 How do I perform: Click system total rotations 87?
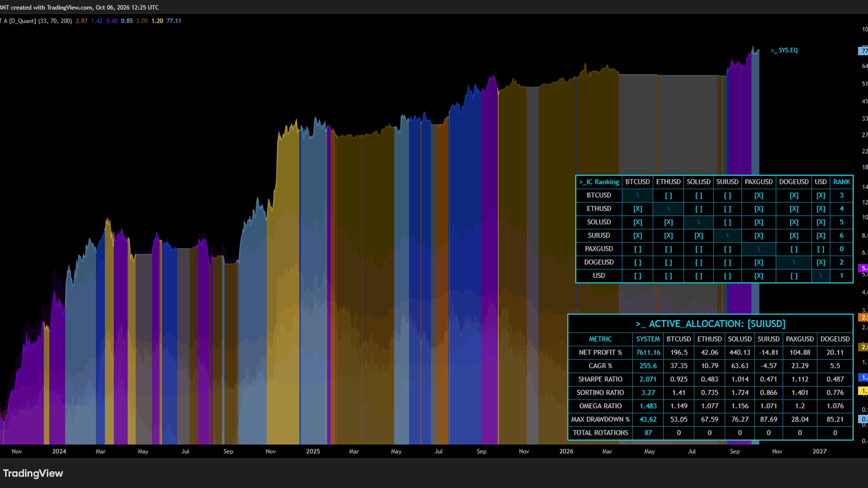(648, 433)
